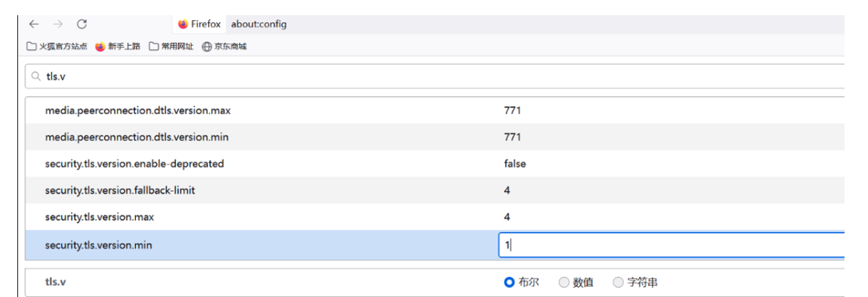Click the browser back arrow
Screen dimensions: 868x297
34,24
